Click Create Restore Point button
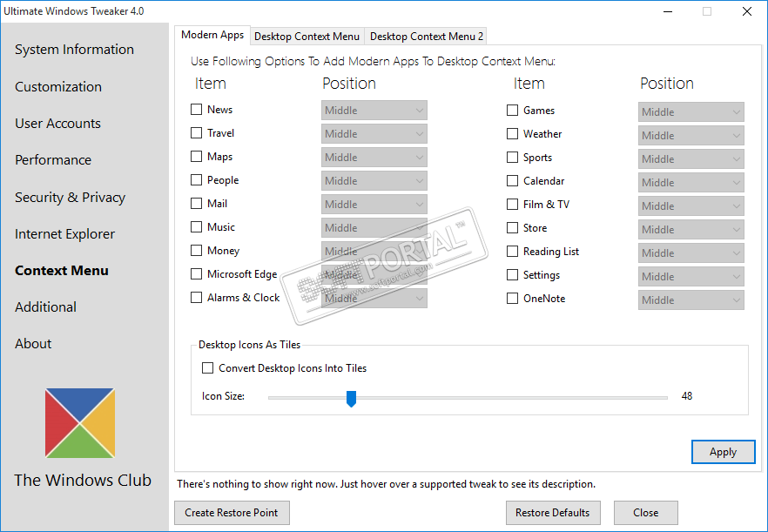768x532 pixels. coord(232,512)
